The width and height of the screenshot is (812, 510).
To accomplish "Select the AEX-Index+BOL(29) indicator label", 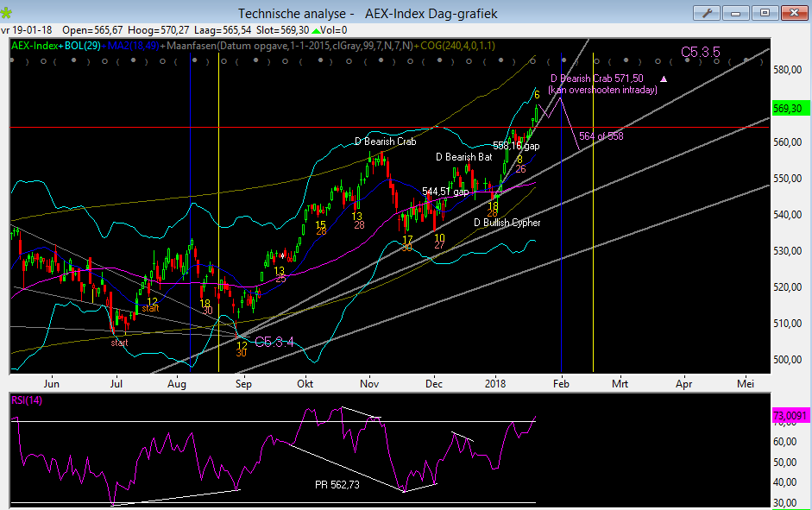I will (54, 45).
